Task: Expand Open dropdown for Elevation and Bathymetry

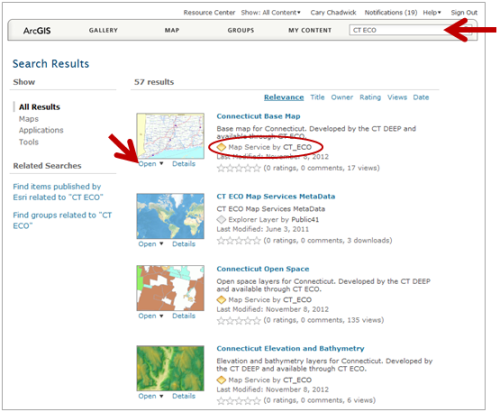Action: click(x=151, y=396)
